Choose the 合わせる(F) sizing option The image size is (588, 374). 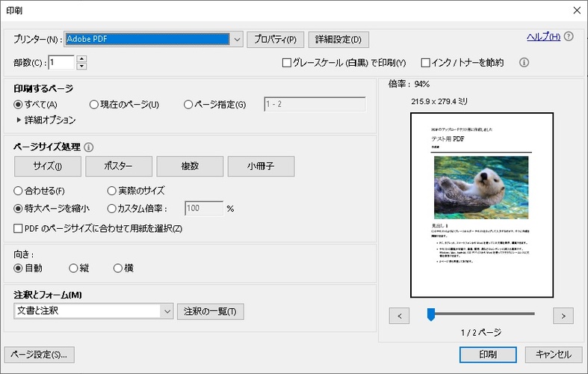(18, 191)
